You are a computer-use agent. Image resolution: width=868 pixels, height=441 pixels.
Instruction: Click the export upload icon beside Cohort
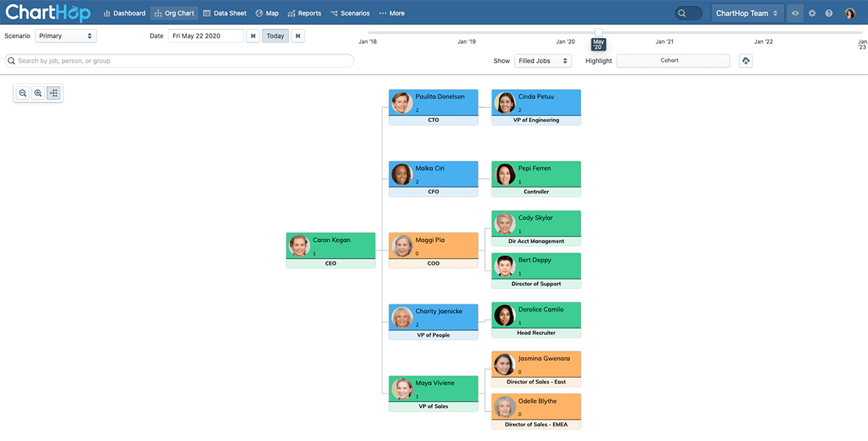(746, 61)
